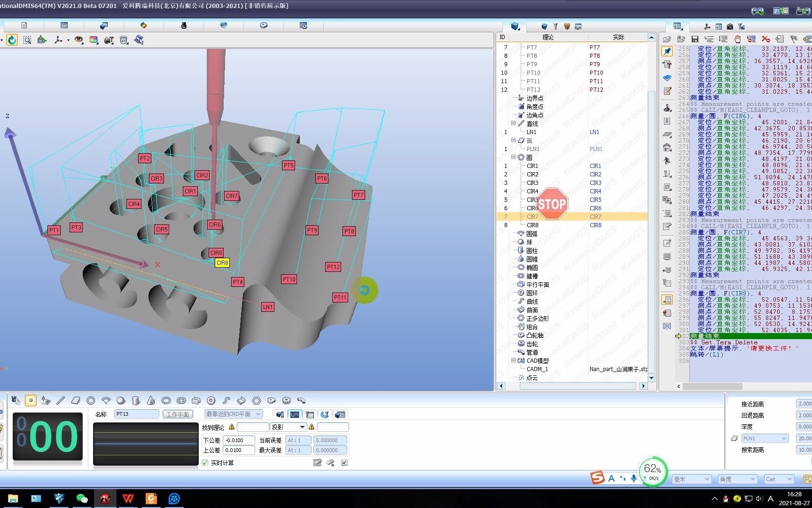Select the cone feature tool
Image resolution: width=812 pixels, height=508 pixels.
click(x=151, y=401)
